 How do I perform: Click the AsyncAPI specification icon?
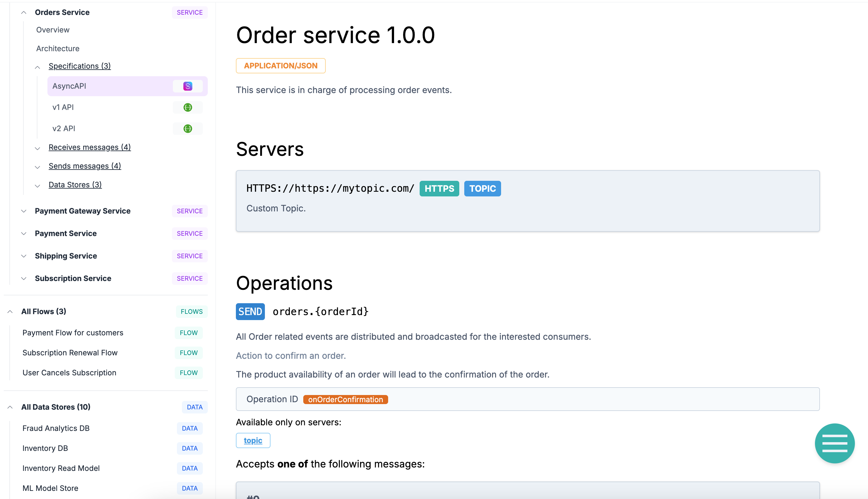[x=188, y=86]
